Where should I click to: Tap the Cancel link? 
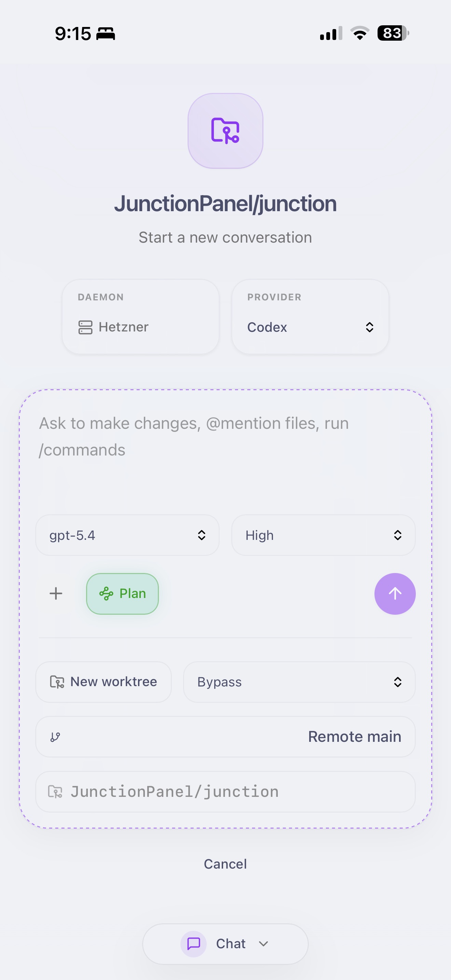tap(225, 863)
